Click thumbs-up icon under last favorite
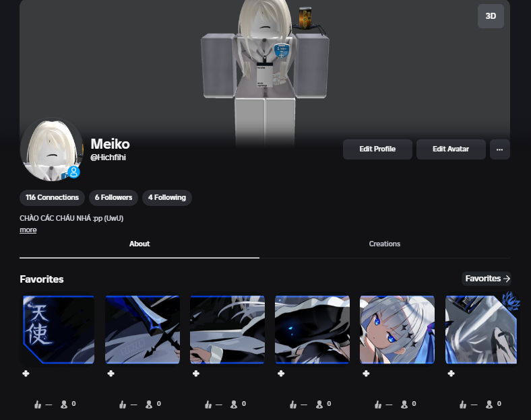This screenshot has width=531, height=420. (463, 405)
